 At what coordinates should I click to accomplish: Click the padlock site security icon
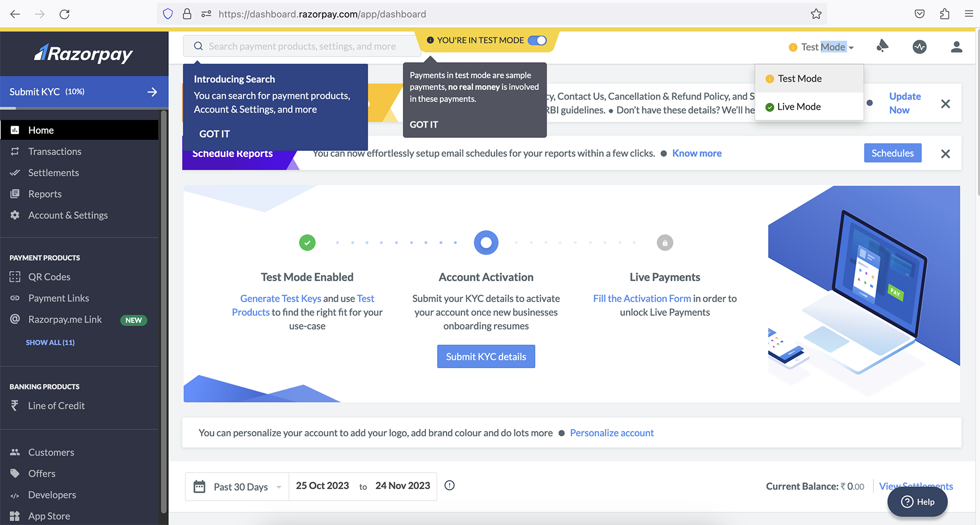pyautogui.click(x=187, y=14)
